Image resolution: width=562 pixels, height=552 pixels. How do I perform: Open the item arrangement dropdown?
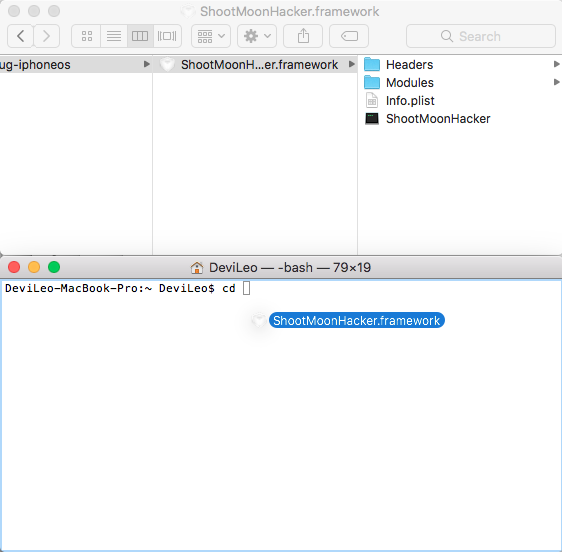pos(211,36)
